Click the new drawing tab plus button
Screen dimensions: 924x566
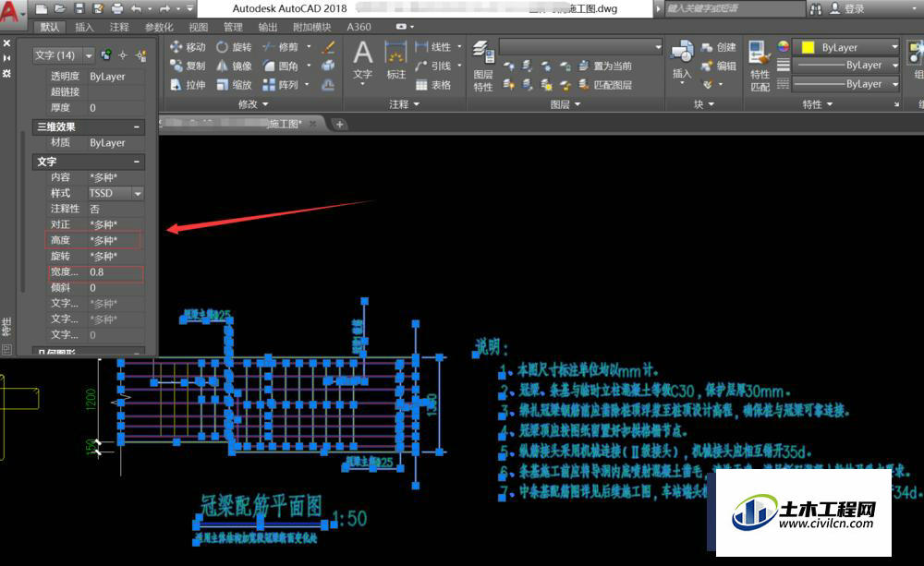(x=339, y=124)
